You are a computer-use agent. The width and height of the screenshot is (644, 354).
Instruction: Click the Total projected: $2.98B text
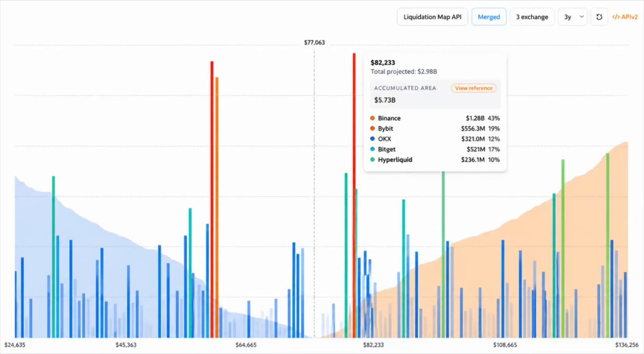pos(404,72)
